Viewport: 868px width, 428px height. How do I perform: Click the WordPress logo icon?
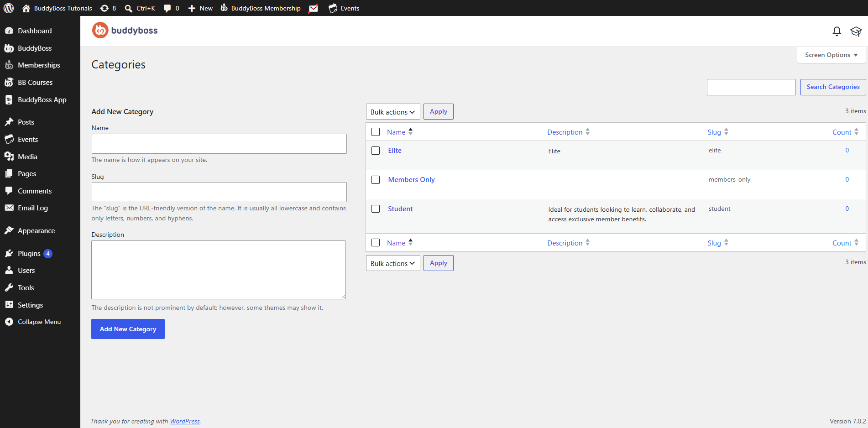(x=9, y=8)
